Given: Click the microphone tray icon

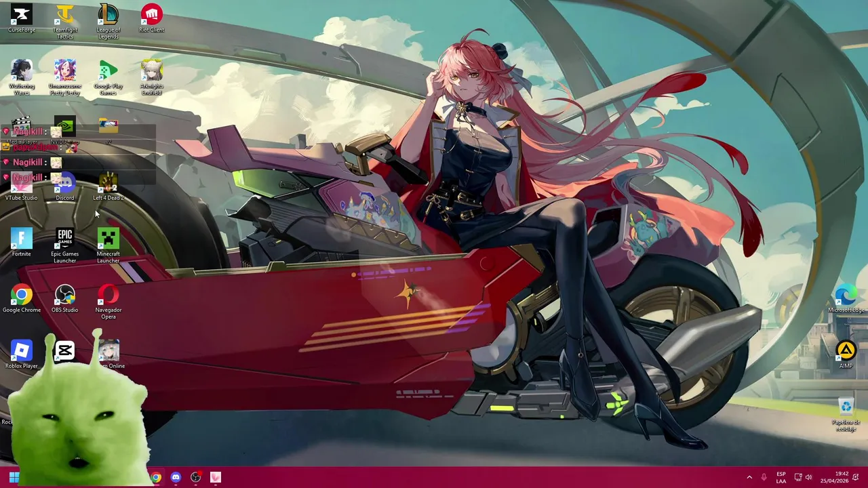Looking at the screenshot, I should click(x=764, y=477).
